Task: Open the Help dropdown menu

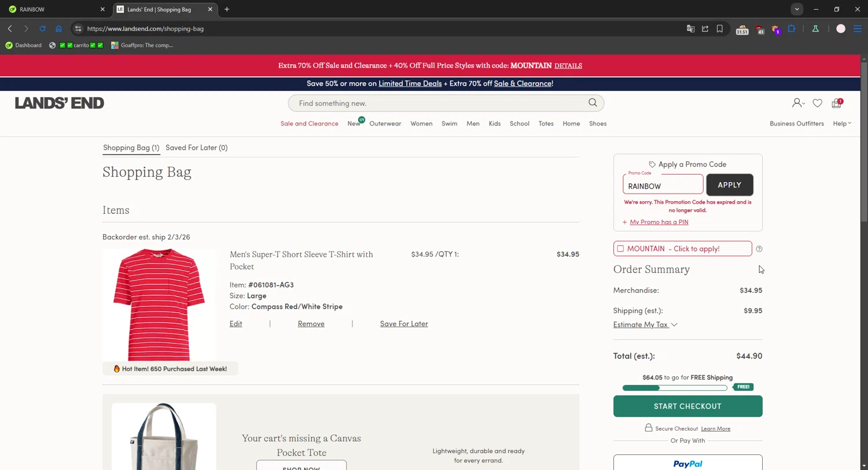Action: coord(842,123)
